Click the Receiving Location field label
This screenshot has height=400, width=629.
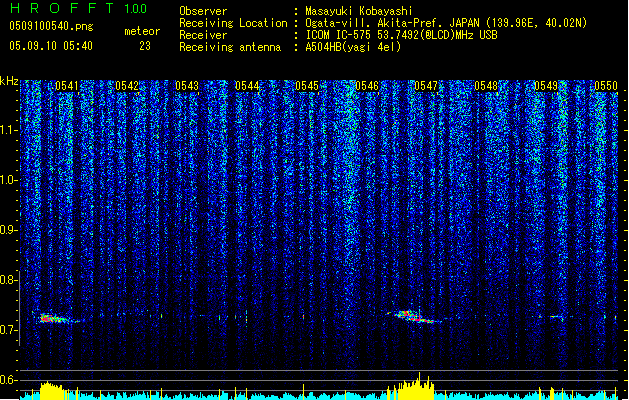click(x=233, y=23)
